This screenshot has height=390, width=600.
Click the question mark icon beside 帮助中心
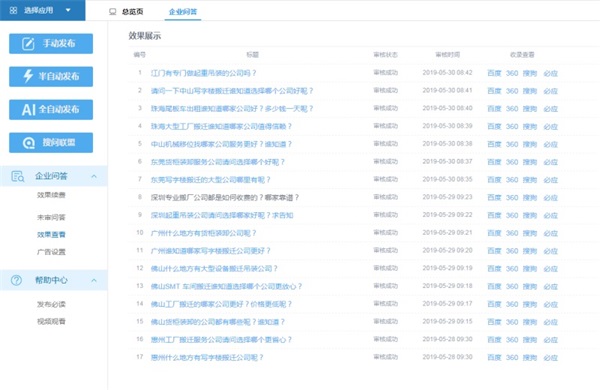click(16, 280)
